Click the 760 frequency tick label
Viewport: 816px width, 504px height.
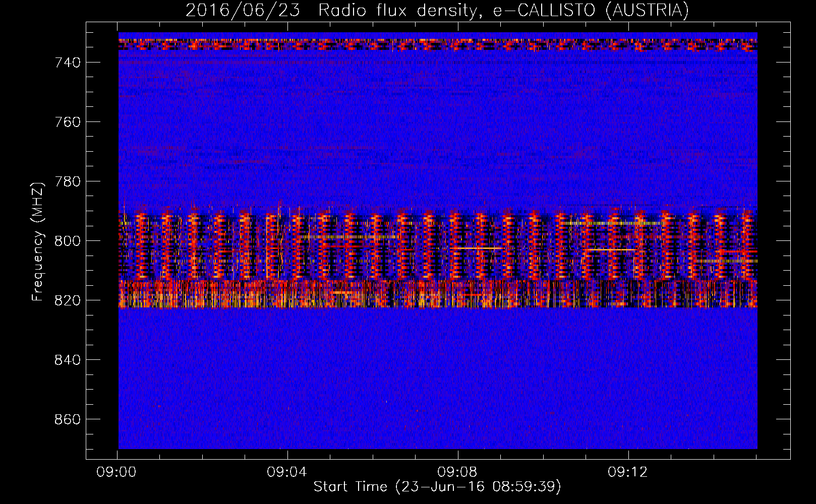[68, 122]
